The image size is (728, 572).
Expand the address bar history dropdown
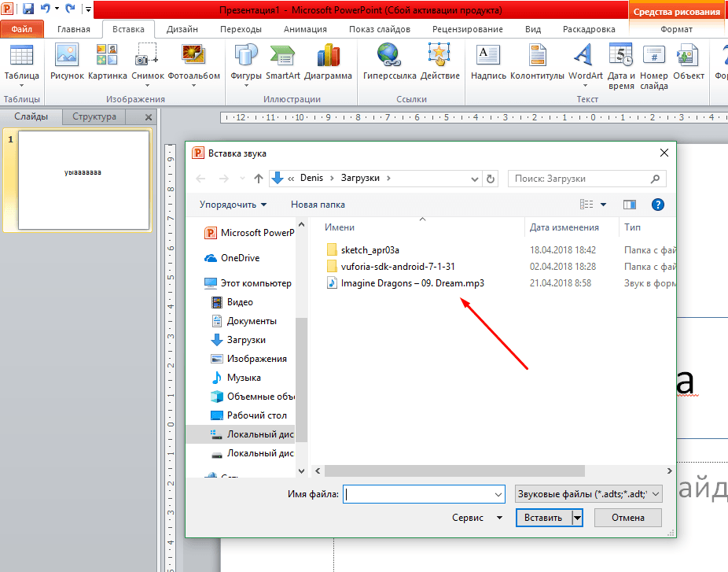[x=475, y=179]
